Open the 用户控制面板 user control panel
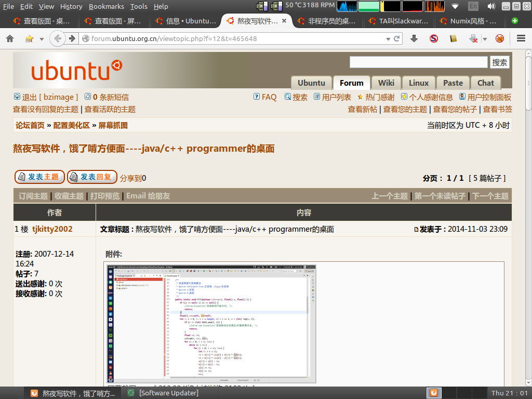This screenshot has height=399, width=532. click(x=485, y=97)
